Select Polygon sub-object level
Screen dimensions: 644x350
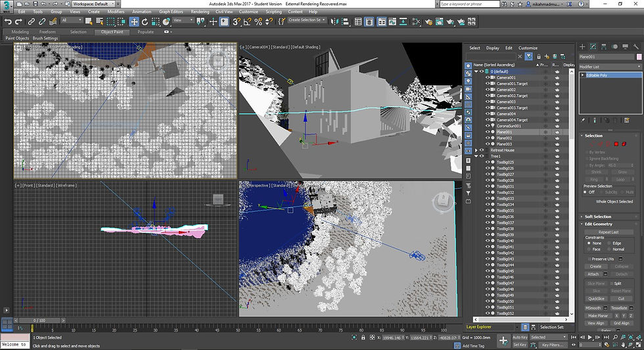(616, 144)
